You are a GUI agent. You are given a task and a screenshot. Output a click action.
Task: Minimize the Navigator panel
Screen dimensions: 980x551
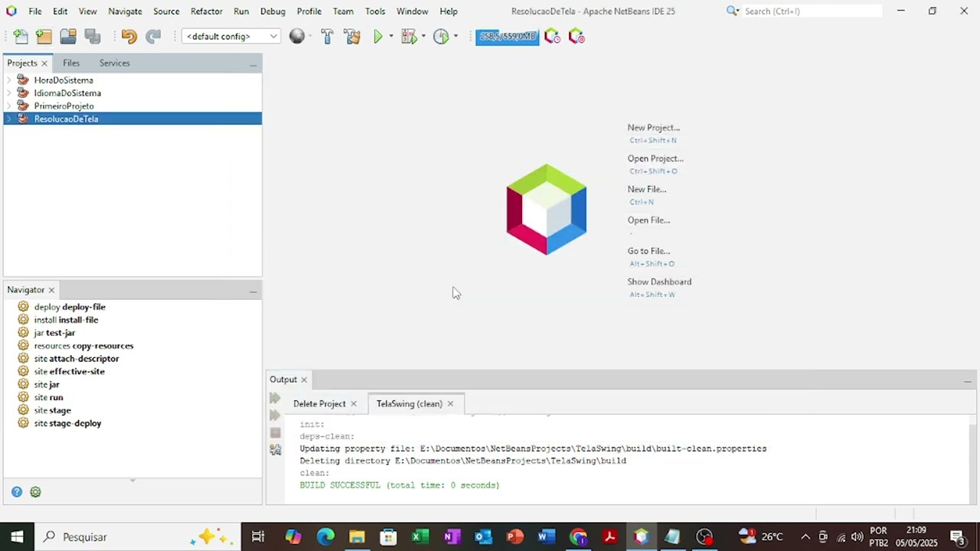coord(253,291)
